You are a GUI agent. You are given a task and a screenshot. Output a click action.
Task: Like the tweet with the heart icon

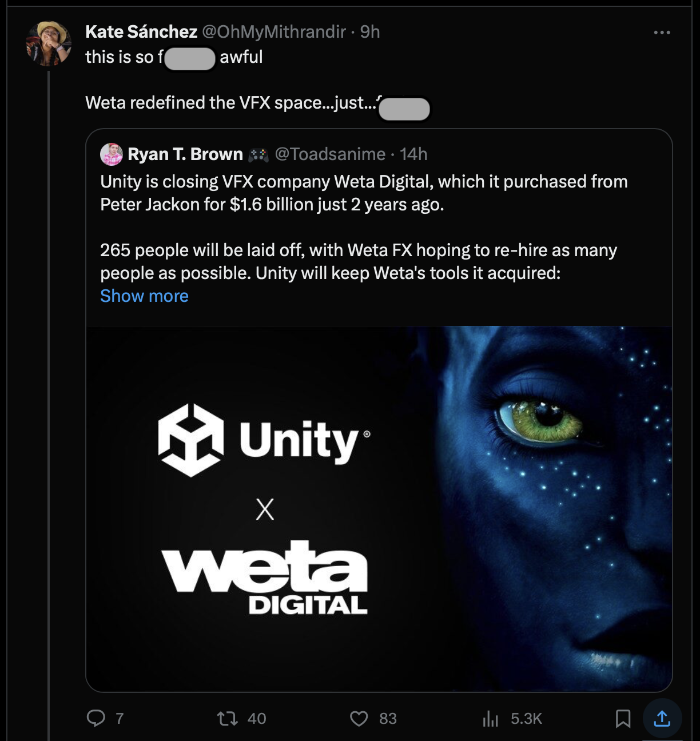pyautogui.click(x=359, y=718)
